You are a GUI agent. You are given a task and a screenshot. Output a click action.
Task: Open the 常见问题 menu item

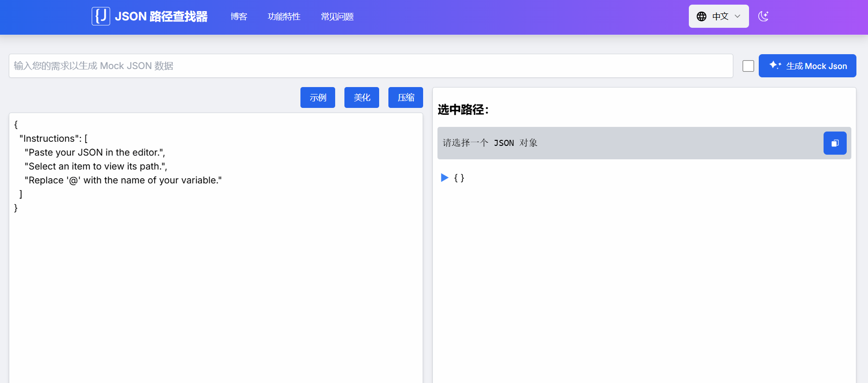tap(337, 17)
